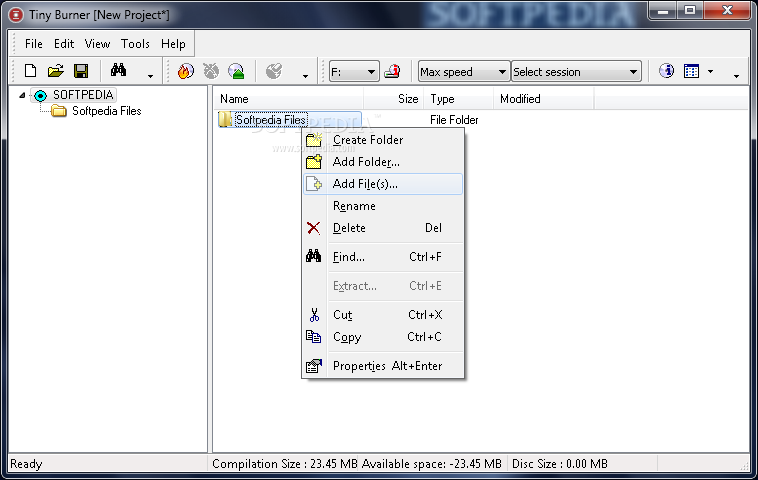This screenshot has width=758, height=480.
Task: Click the grayed-out disc check icon
Action: tap(274, 71)
